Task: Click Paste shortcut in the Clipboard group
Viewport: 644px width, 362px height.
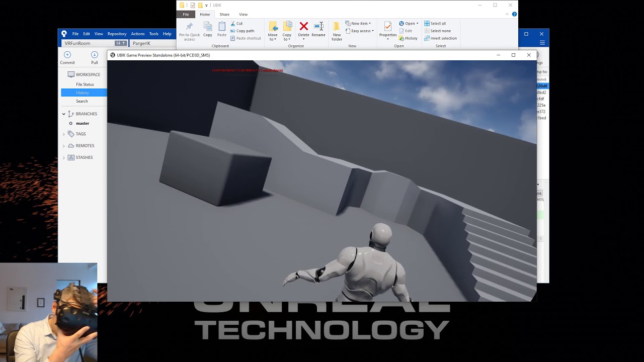Action: click(246, 38)
